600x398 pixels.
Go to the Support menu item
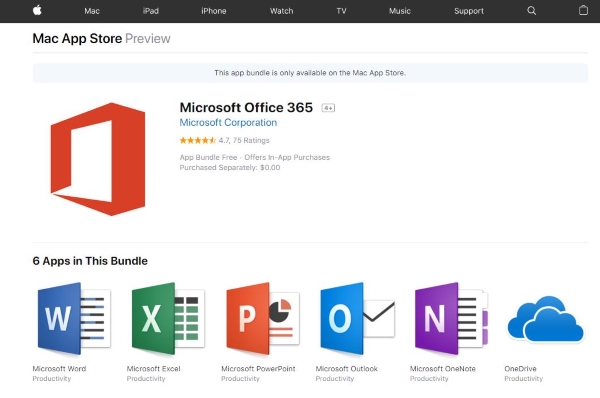tap(469, 11)
